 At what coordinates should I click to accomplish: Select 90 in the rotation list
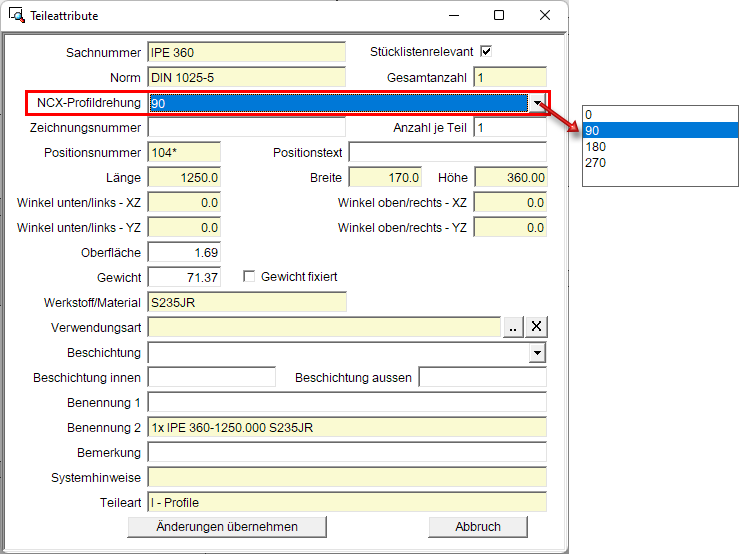click(x=660, y=131)
